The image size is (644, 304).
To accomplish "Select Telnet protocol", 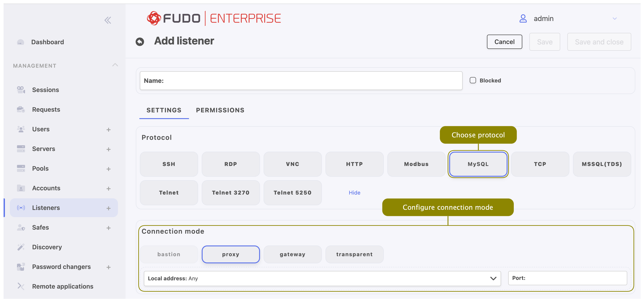I will click(x=169, y=193).
